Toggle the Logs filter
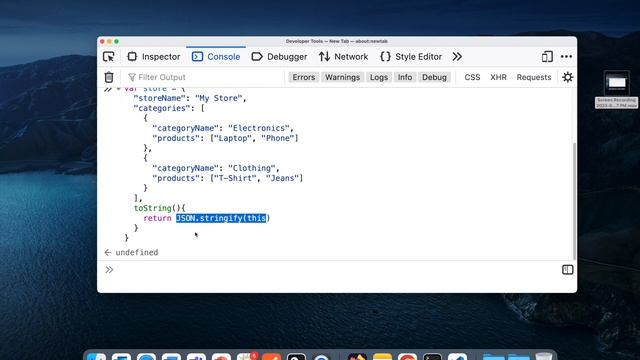Image resolution: width=640 pixels, height=360 pixels. [379, 77]
